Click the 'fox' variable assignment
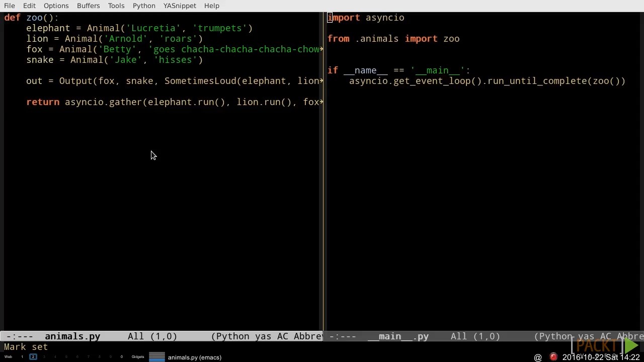The image size is (644, 362). pos(34,49)
